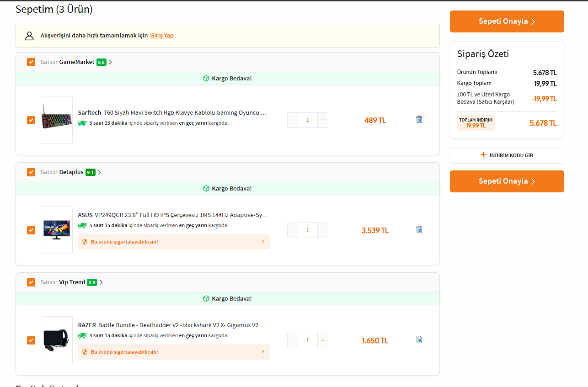The height and width of the screenshot is (387, 588).
Task: Deselect the Sarftech keyboard item checkbox
Action: point(31,120)
